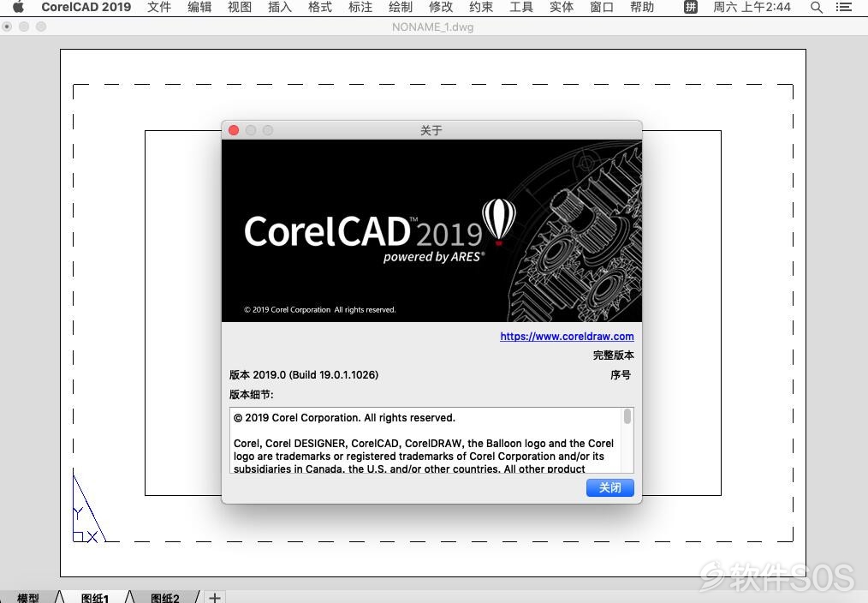Click the 序号 label
Viewport: 868px width, 603px height.
tap(621, 375)
